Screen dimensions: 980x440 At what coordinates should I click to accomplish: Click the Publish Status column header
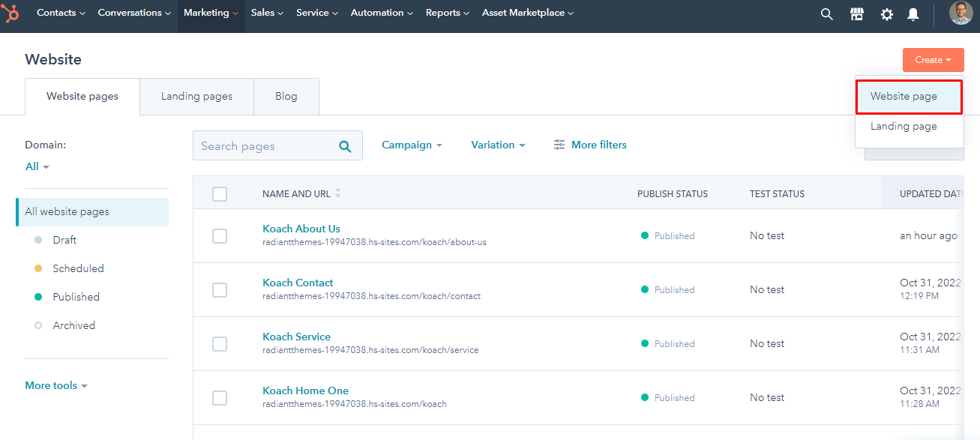(673, 194)
